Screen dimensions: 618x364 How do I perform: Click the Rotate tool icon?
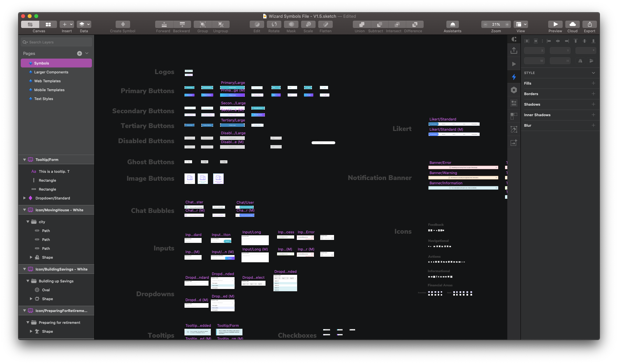pyautogui.click(x=274, y=24)
